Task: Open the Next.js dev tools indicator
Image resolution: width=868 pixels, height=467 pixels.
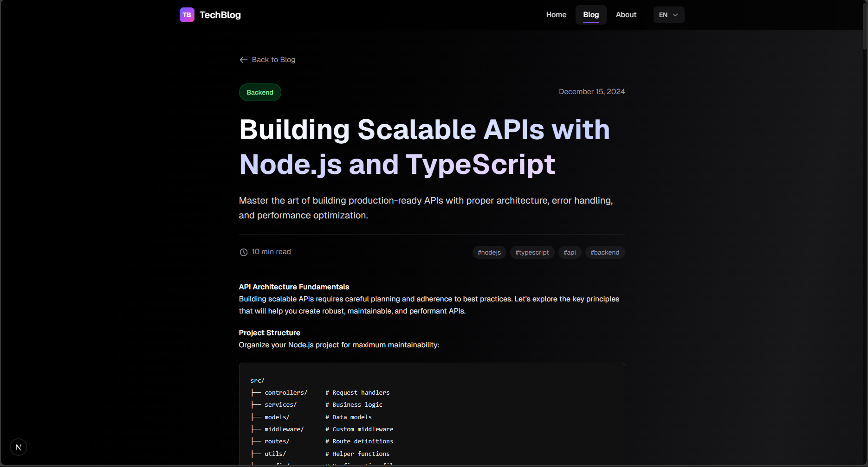Action: 19,447
